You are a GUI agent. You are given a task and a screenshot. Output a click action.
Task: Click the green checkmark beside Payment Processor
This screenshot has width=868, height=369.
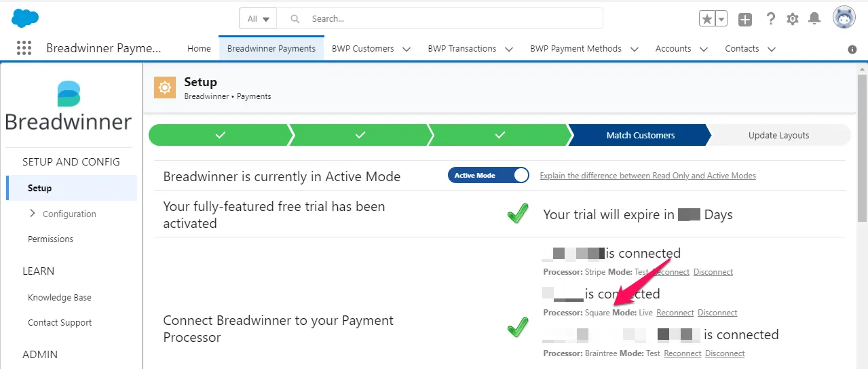(518, 328)
